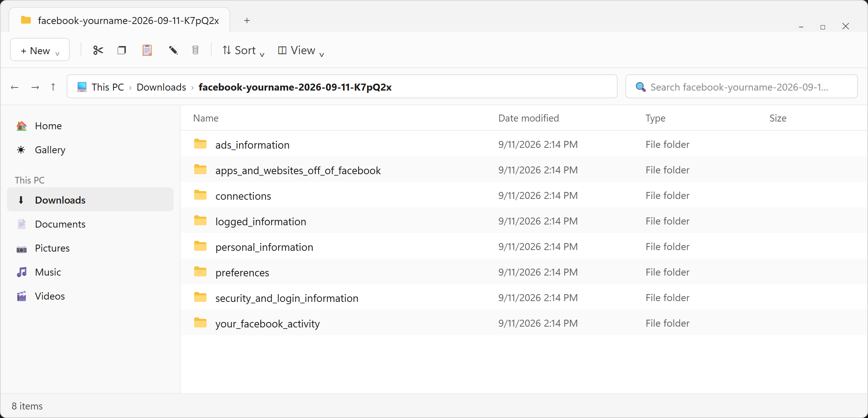Select security_and_login_information folder name

pos(287,298)
